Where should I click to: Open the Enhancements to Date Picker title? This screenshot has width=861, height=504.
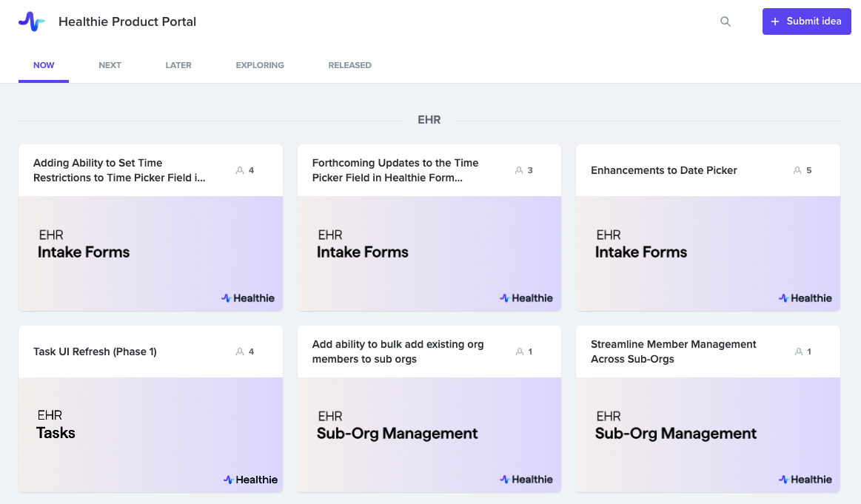click(664, 170)
